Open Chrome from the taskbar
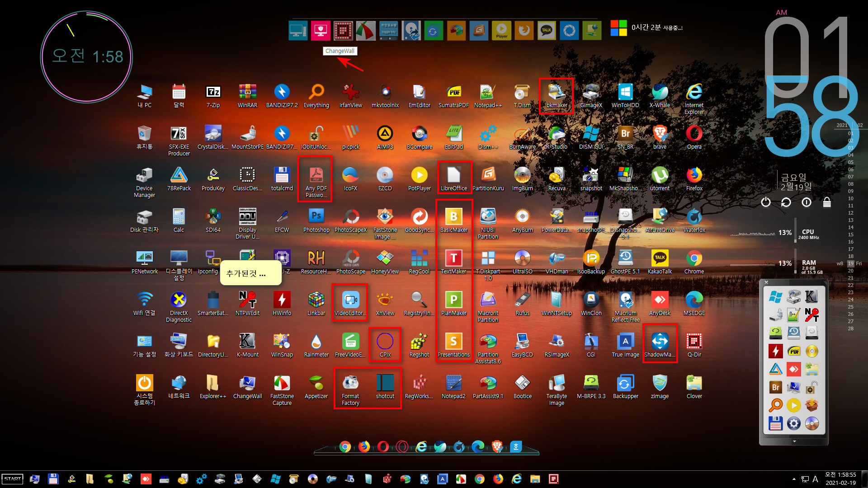Screen dimensions: 868x488 (x=479, y=479)
